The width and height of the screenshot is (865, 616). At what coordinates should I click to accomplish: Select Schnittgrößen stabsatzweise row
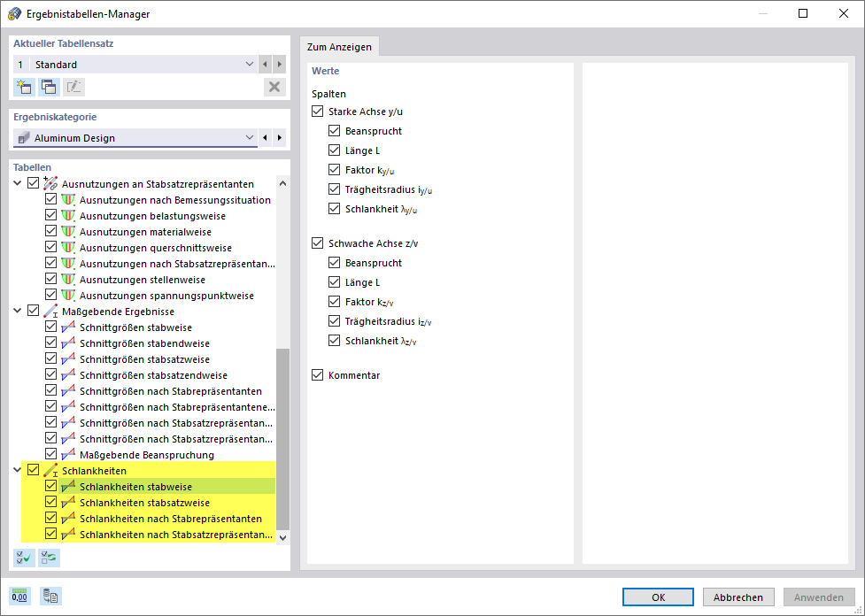point(144,359)
